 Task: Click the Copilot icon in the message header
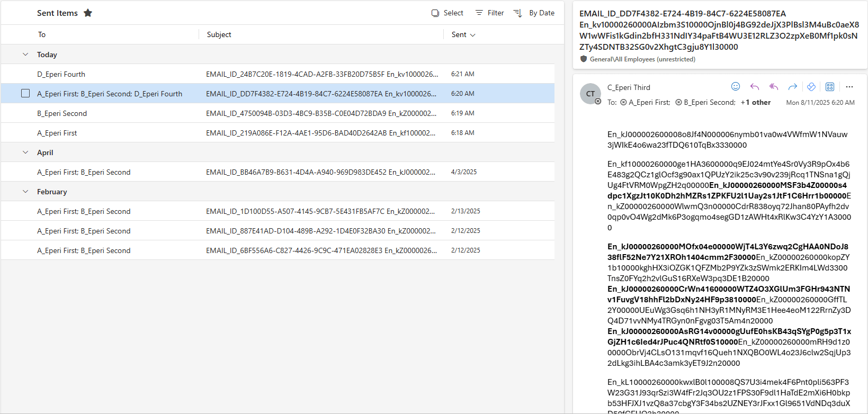(811, 87)
